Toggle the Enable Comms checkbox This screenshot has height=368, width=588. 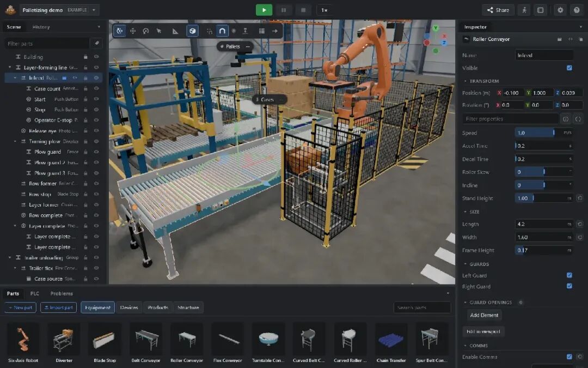(569, 357)
